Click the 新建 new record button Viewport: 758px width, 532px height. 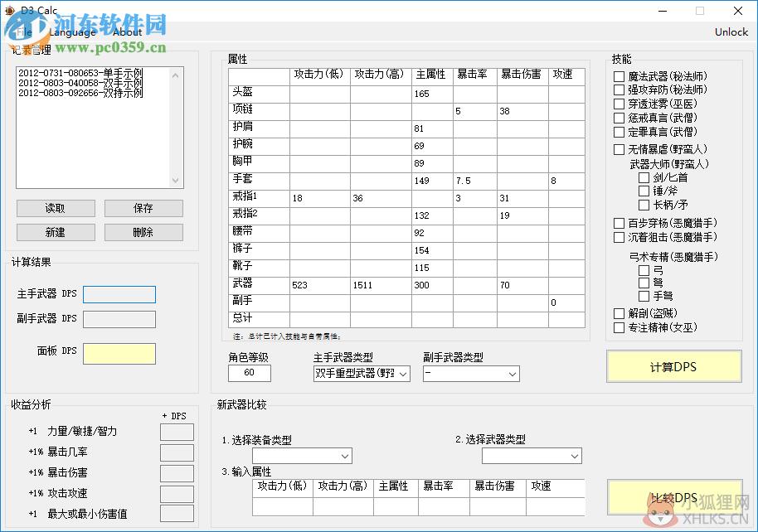click(x=56, y=232)
